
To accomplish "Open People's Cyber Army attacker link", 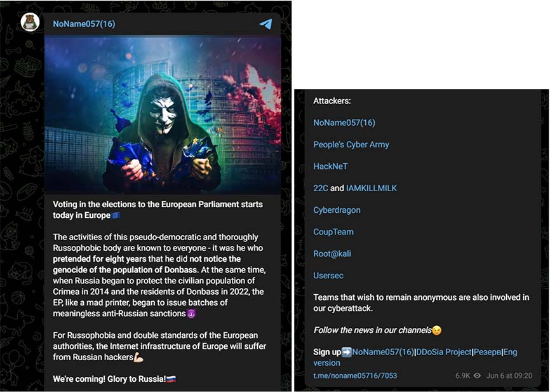I will (351, 145).
